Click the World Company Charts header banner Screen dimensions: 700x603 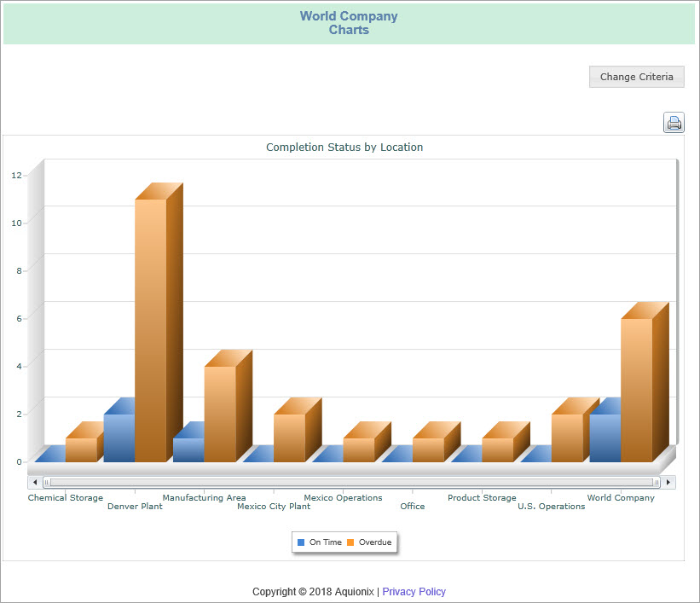pyautogui.click(x=348, y=23)
